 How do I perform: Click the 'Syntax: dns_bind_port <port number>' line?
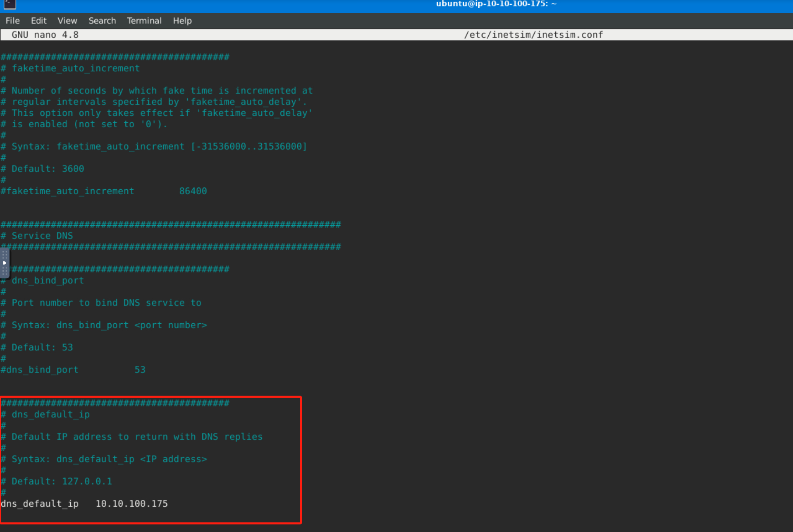click(104, 325)
